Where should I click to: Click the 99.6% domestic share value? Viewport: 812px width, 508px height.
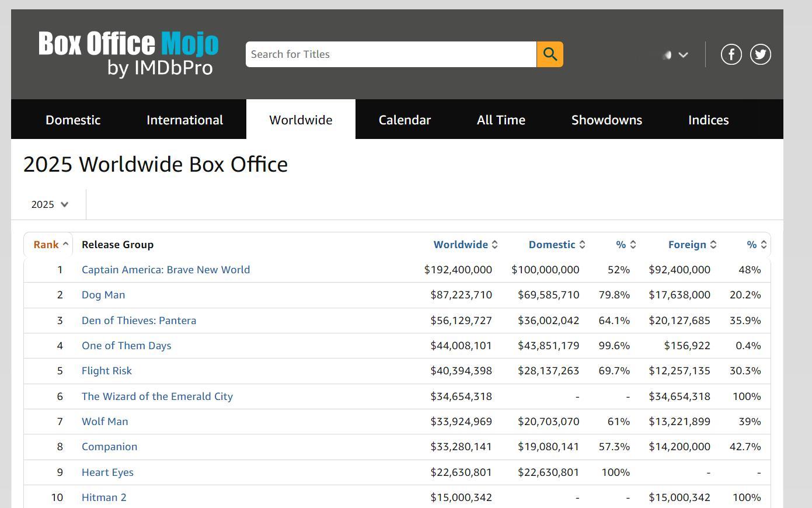coord(614,346)
